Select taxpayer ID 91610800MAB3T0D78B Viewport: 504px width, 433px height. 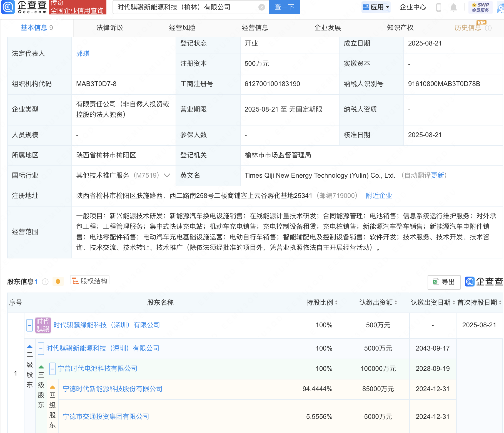(444, 84)
